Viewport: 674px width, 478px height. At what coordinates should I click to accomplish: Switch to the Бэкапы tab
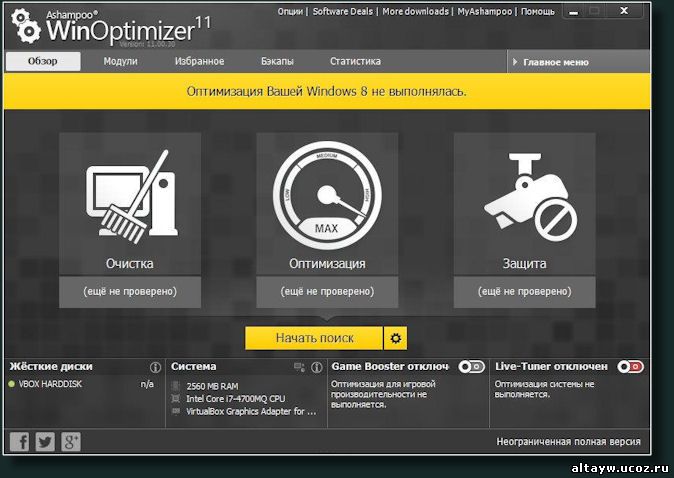tap(277, 61)
